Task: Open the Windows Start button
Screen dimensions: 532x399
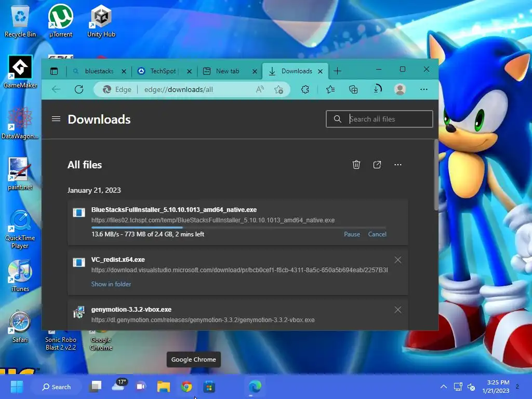Action: click(17, 387)
